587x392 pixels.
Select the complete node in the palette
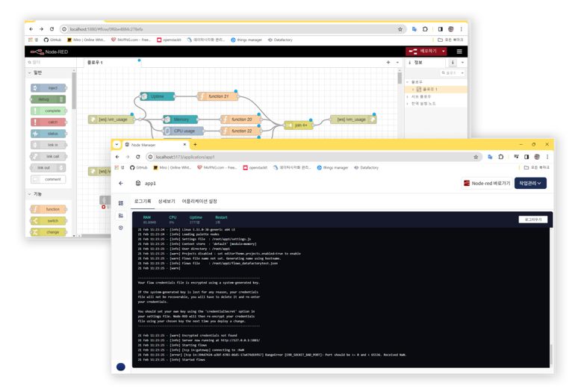tap(49, 111)
